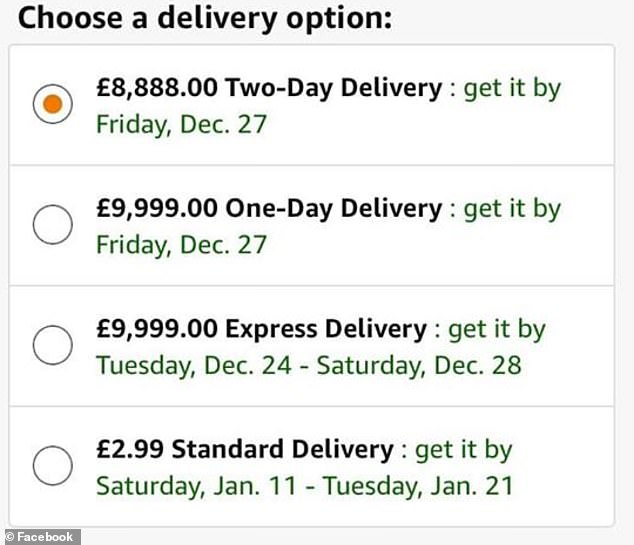Pick the £9,999.00 Express Delivery radio button
This screenshot has width=634, height=545.
[x=53, y=345]
